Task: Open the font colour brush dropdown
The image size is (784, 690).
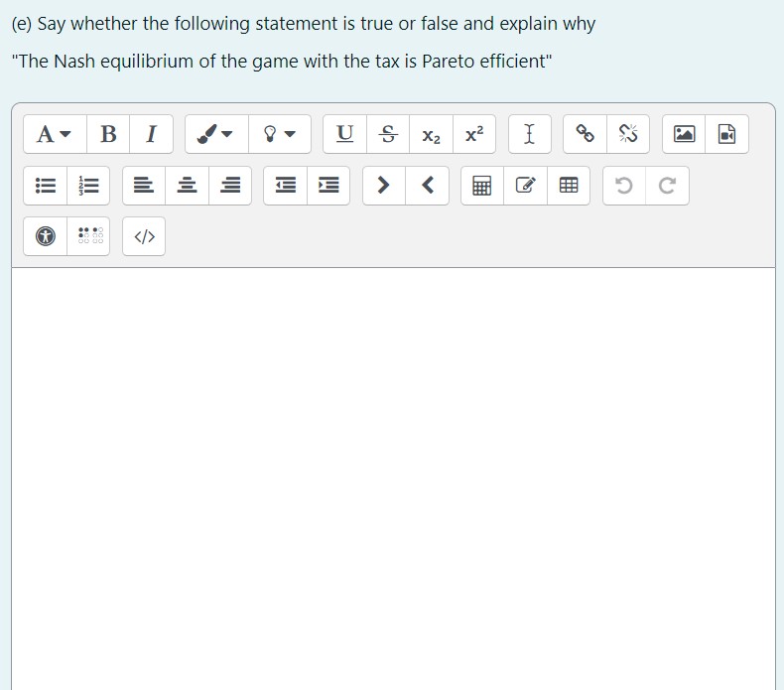Action: coord(216,134)
